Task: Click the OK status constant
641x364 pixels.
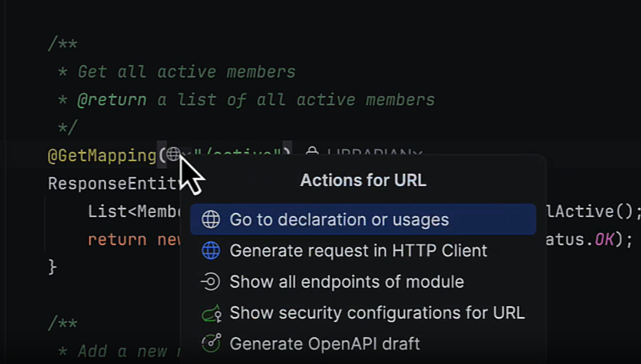Action: coord(604,240)
